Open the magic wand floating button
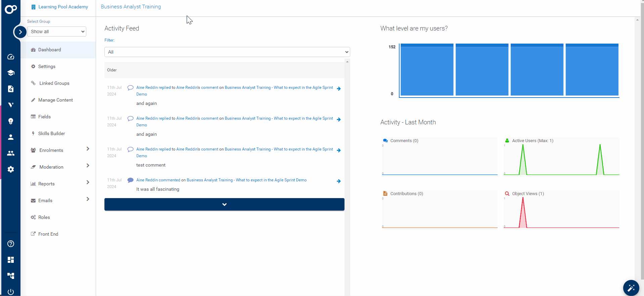 [x=631, y=288]
